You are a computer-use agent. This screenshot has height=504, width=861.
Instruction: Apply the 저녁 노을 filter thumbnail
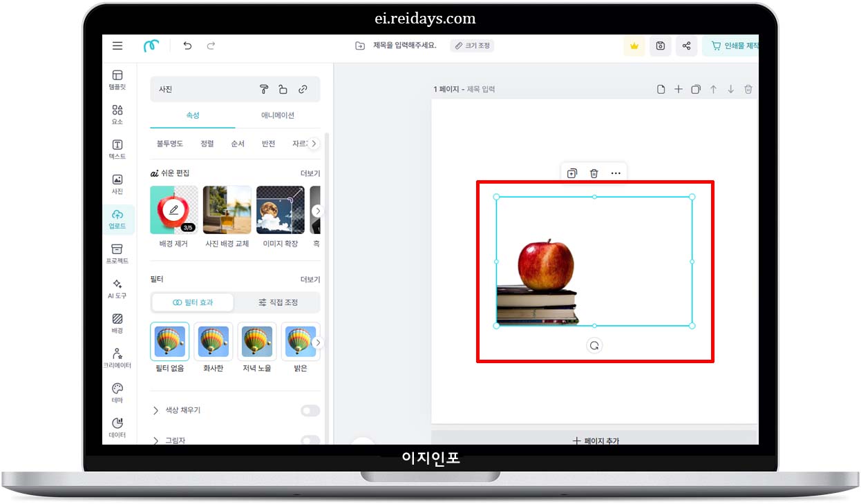coord(256,341)
